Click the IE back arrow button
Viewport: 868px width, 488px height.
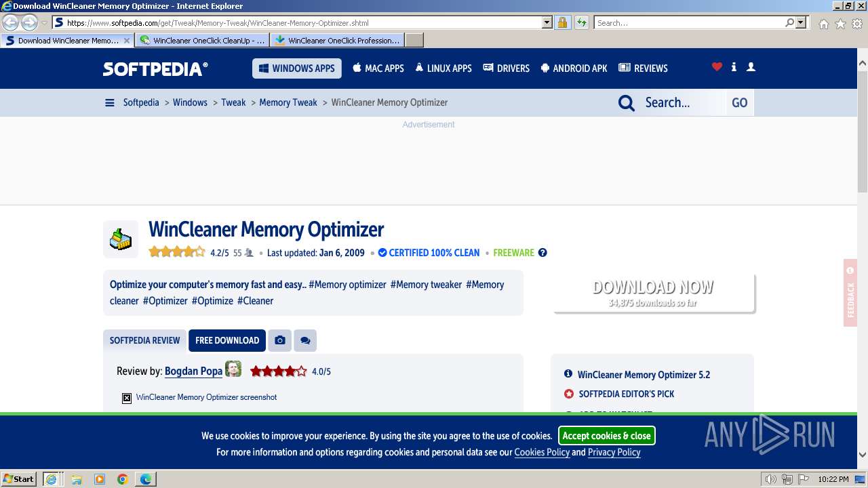10,23
